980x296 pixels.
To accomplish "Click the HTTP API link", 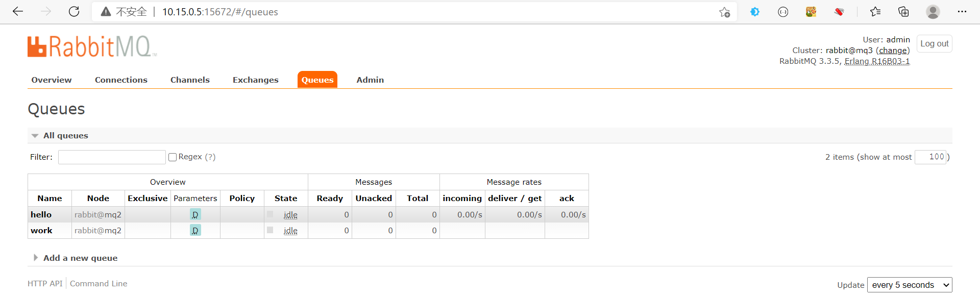I will (x=45, y=284).
